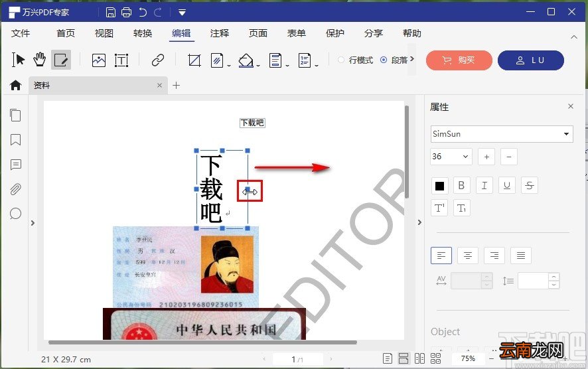Open the Header and Footer dropdown arrow

(287, 66)
